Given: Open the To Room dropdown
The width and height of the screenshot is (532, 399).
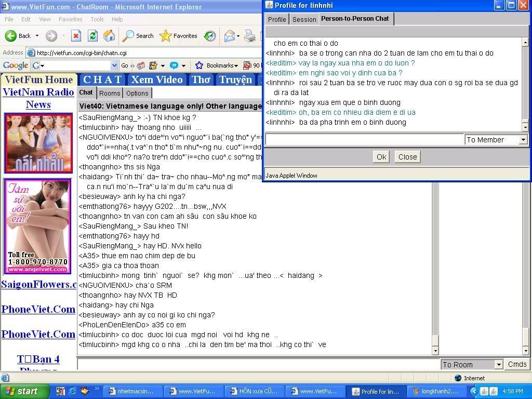Looking at the screenshot, I should [x=498, y=365].
